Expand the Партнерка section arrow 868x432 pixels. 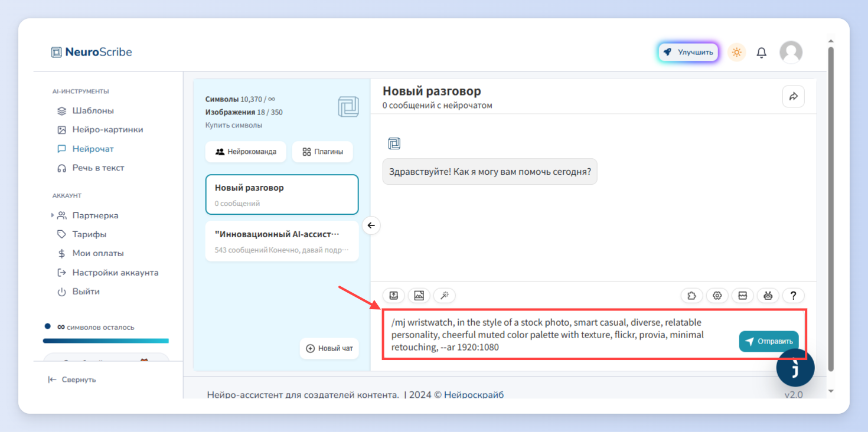click(52, 215)
